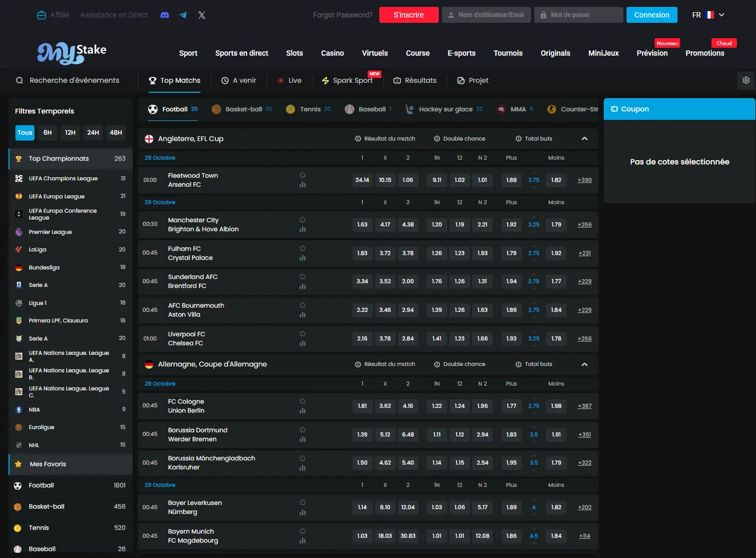
Task: Click the Connexion button
Action: pyautogui.click(x=652, y=15)
